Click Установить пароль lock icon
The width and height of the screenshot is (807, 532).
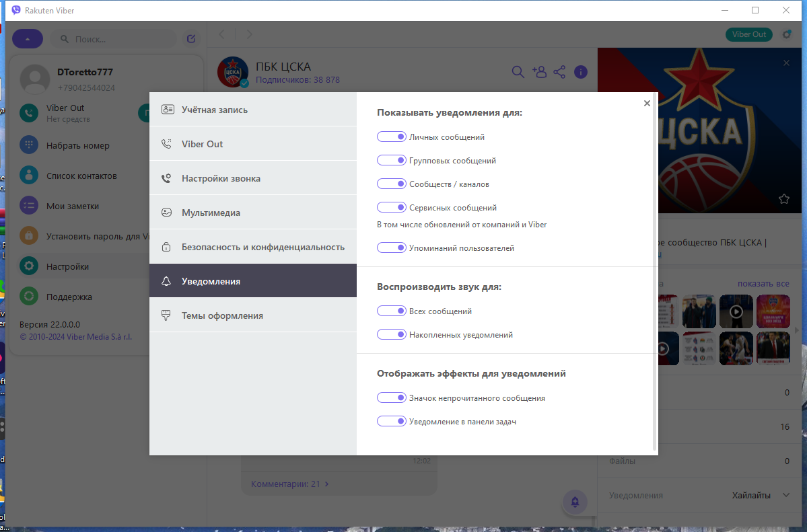[29, 235]
